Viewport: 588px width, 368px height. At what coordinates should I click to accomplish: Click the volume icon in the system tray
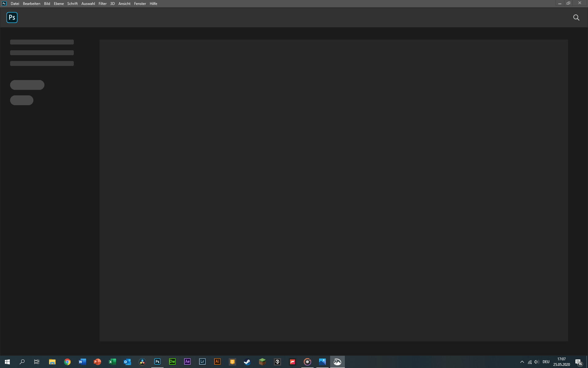(537, 362)
